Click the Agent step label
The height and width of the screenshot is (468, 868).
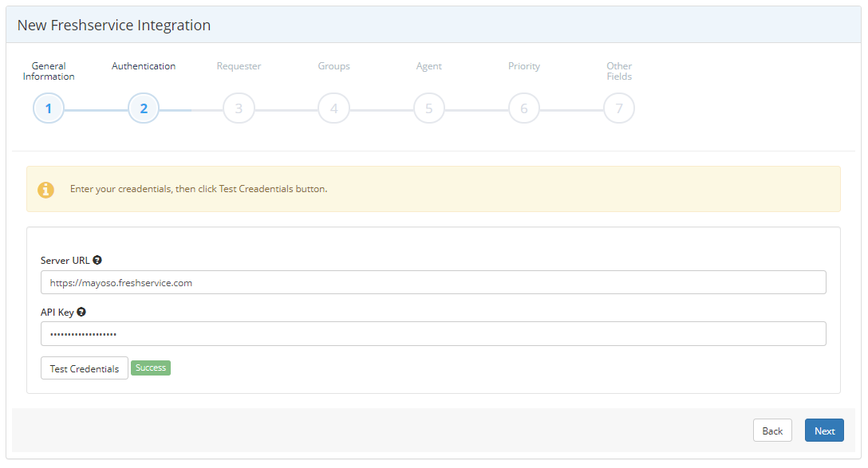point(428,66)
